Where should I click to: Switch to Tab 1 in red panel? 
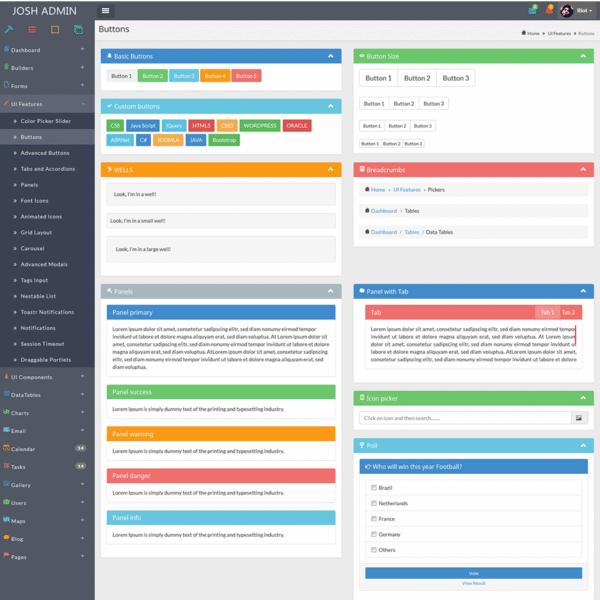[547, 312]
